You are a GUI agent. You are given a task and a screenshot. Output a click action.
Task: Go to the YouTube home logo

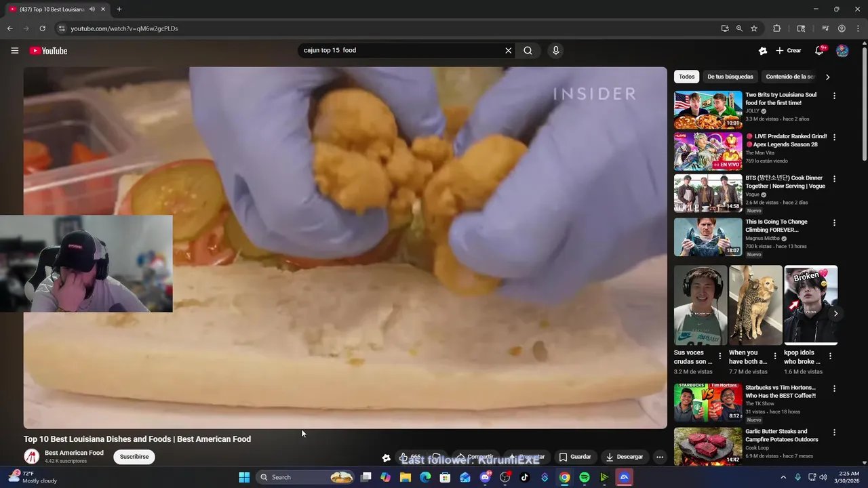tap(48, 51)
